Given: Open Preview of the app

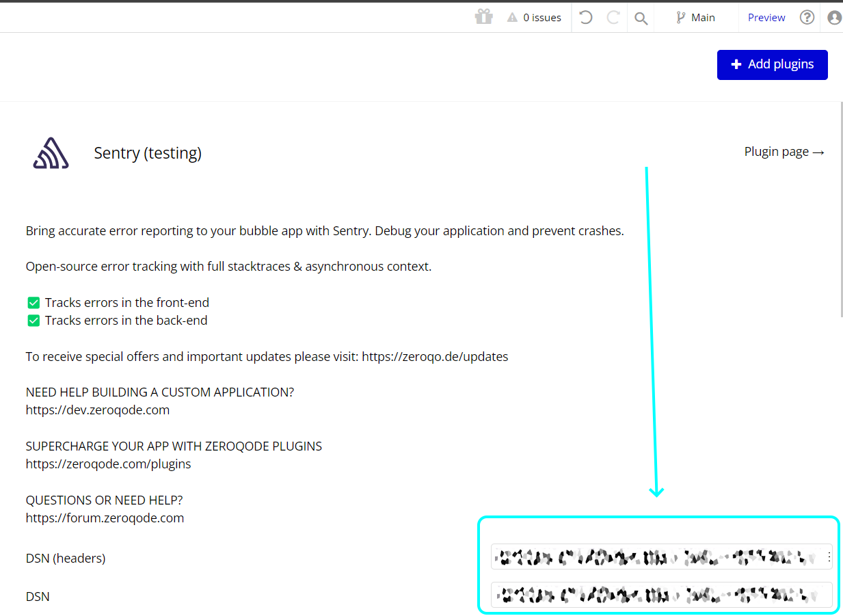Looking at the screenshot, I should 766,18.
